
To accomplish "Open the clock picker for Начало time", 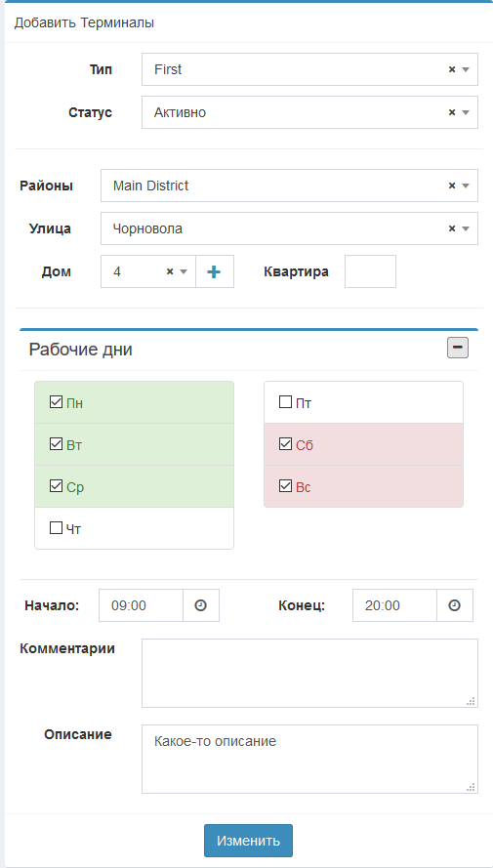I will [201, 605].
